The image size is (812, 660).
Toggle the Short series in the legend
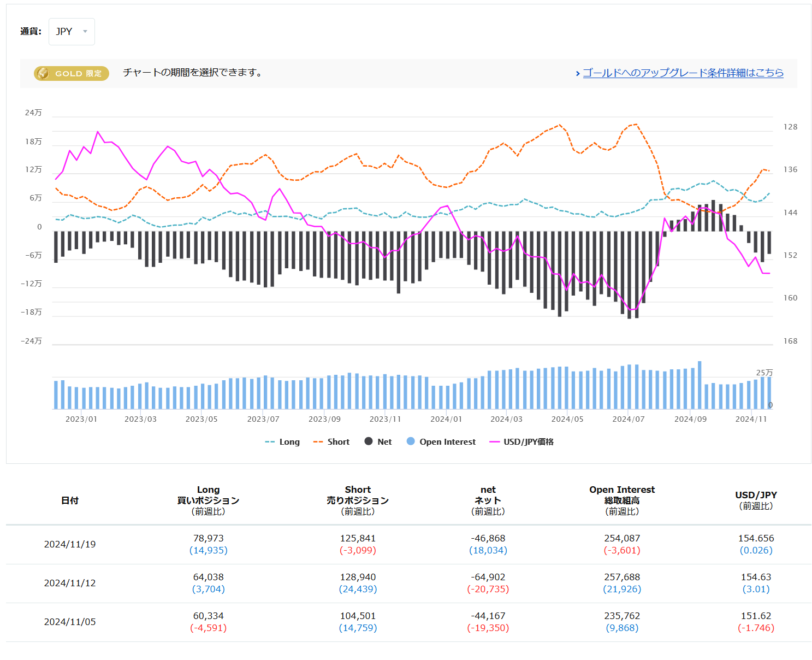[x=338, y=442]
